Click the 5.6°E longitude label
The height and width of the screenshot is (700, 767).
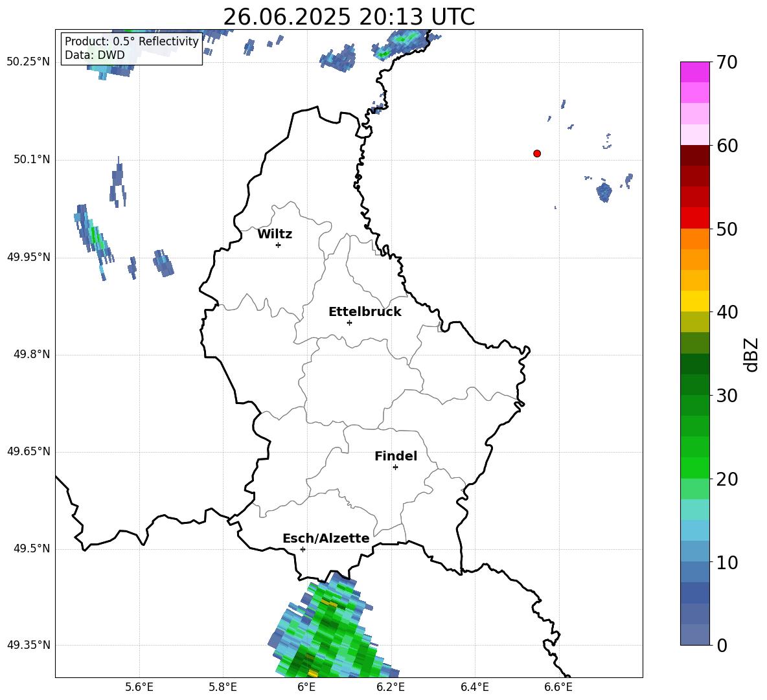pos(139,687)
